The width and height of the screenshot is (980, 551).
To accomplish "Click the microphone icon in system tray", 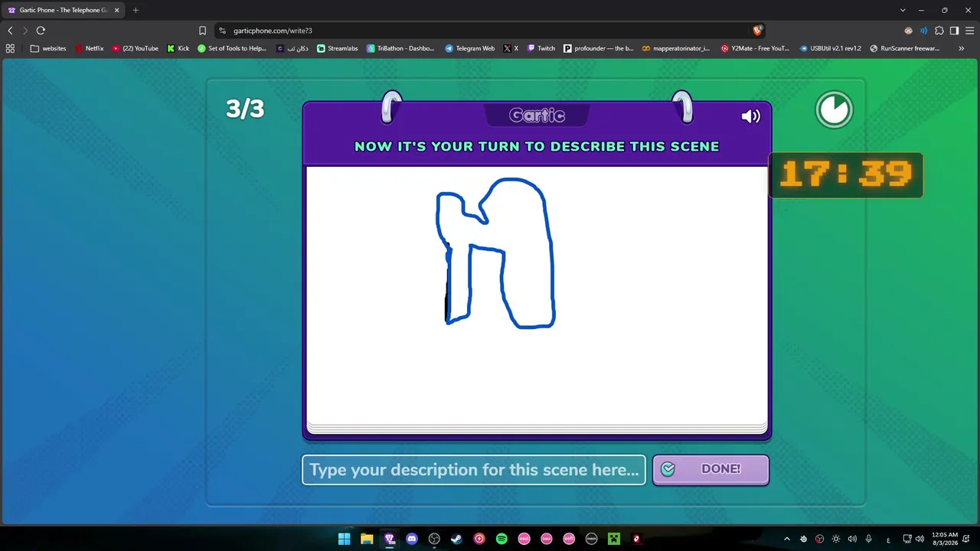I will [868, 539].
